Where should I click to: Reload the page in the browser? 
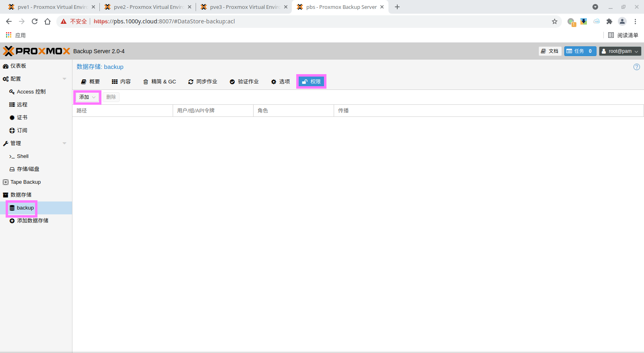click(35, 21)
